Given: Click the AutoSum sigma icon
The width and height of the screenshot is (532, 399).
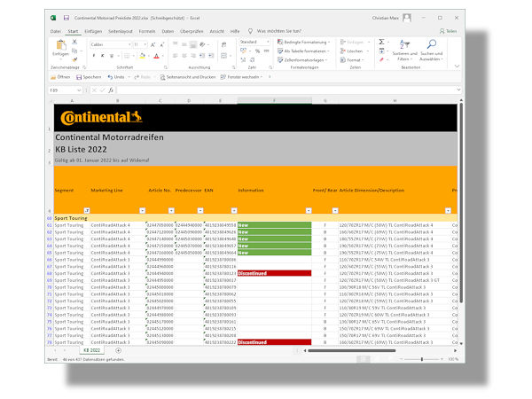Looking at the screenshot, I should pos(381,42).
